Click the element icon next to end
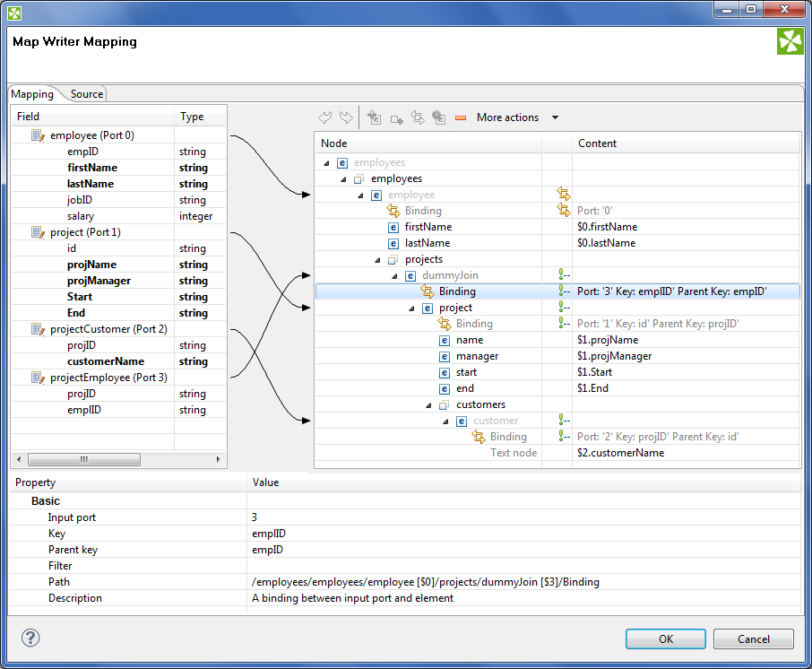 (x=445, y=388)
